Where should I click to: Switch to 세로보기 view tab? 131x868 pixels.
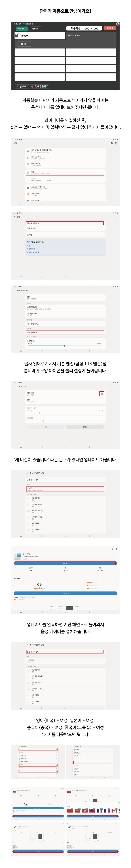click(x=36, y=29)
